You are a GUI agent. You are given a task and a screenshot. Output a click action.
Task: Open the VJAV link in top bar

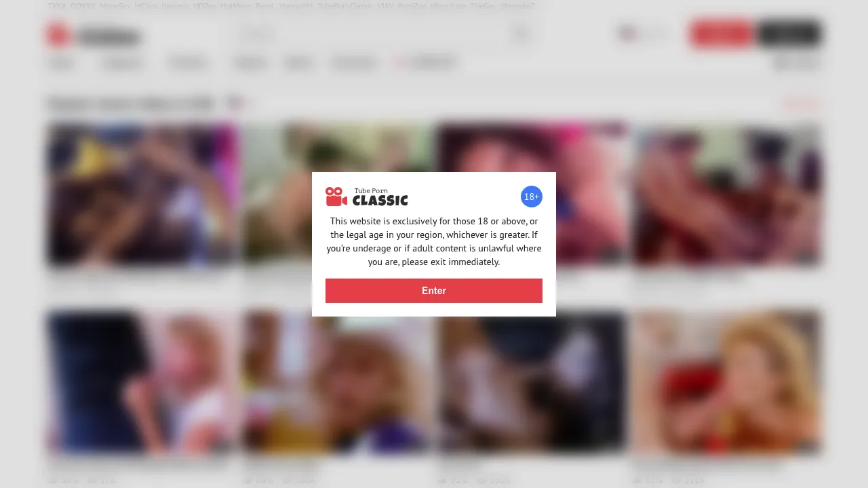(385, 6)
